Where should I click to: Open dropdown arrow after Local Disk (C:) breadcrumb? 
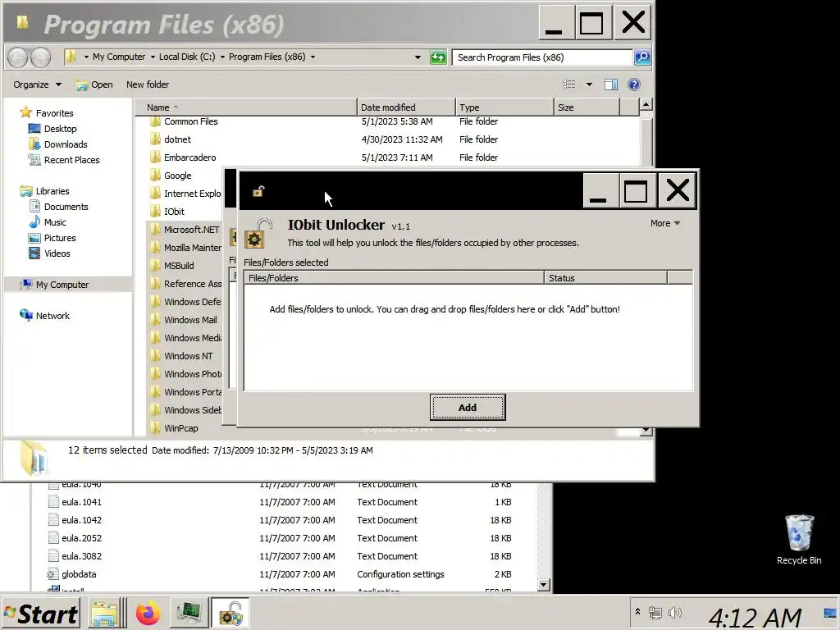click(223, 57)
